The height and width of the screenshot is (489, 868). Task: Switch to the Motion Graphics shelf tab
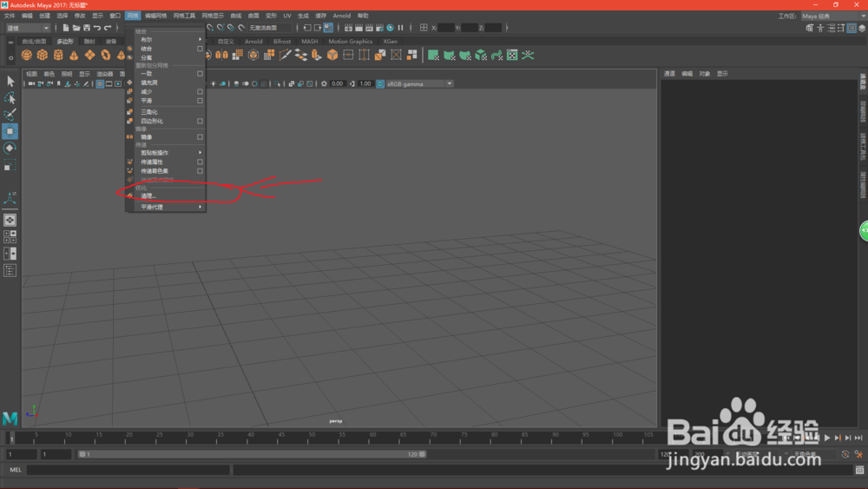(x=351, y=42)
